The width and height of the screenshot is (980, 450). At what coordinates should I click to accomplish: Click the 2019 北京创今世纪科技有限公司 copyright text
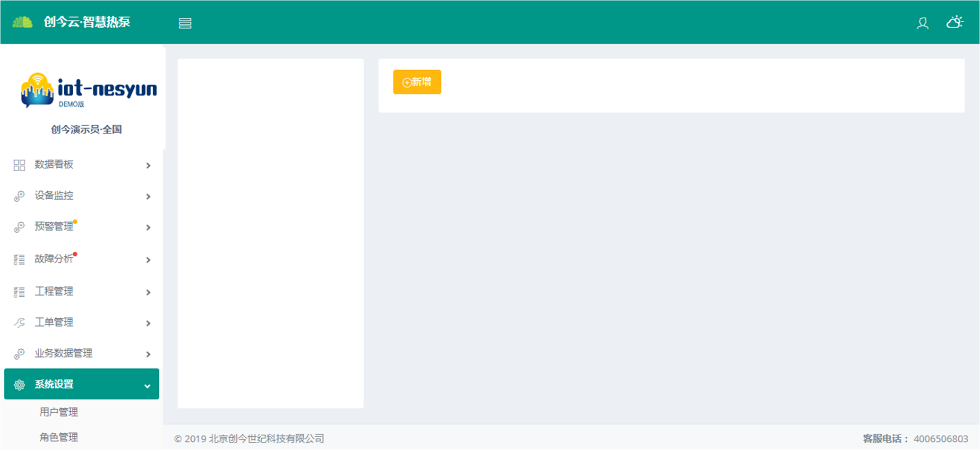pyautogui.click(x=249, y=439)
